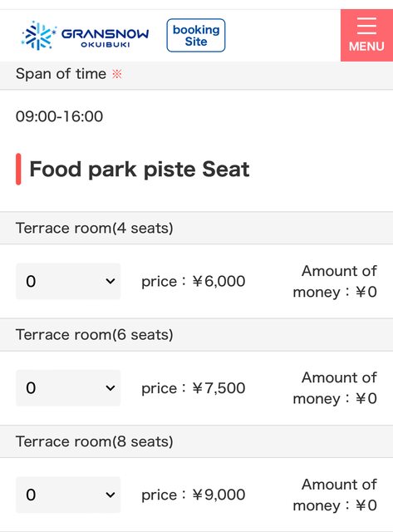Screen dimensions: 393x532
Task: Click chevron arrow on 4 seats quantity selector
Action: click(111, 281)
